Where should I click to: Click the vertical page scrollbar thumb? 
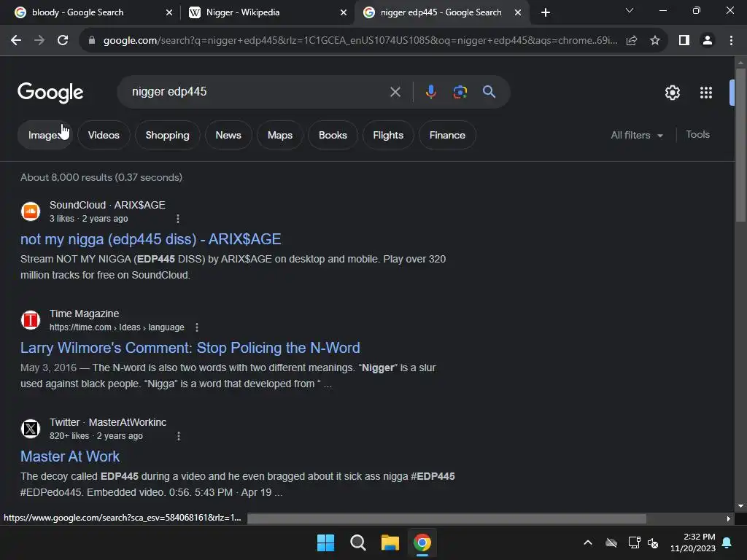tap(740, 145)
